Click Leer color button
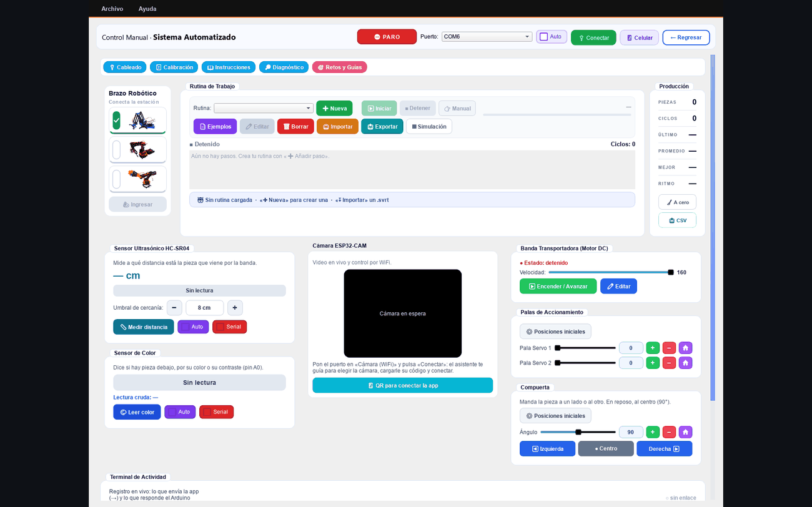Viewport: 812px width, 507px height. (137, 412)
